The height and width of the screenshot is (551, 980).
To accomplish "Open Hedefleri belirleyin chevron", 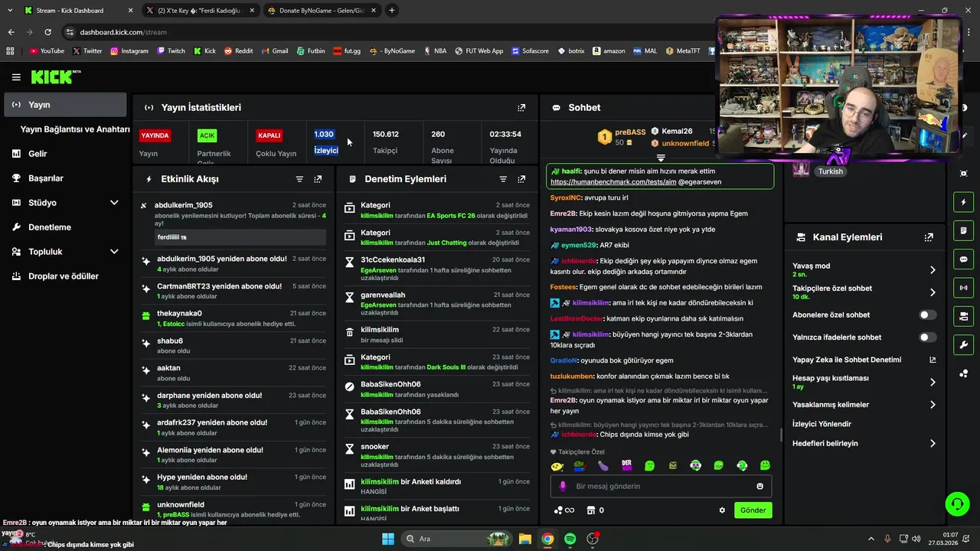I will [x=933, y=443].
